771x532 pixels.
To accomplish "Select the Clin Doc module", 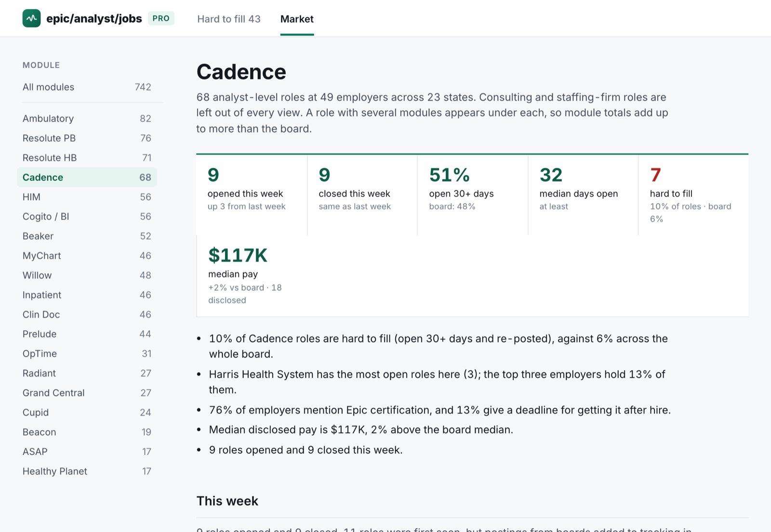I will (x=87, y=314).
